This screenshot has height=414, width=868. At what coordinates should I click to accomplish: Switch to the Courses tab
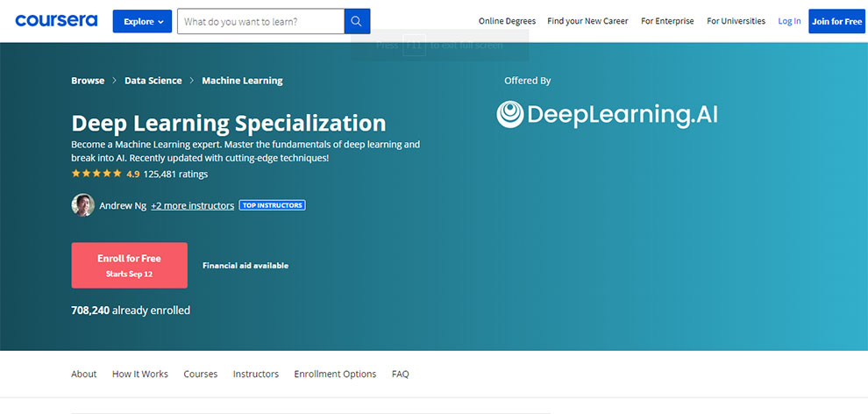[201, 374]
